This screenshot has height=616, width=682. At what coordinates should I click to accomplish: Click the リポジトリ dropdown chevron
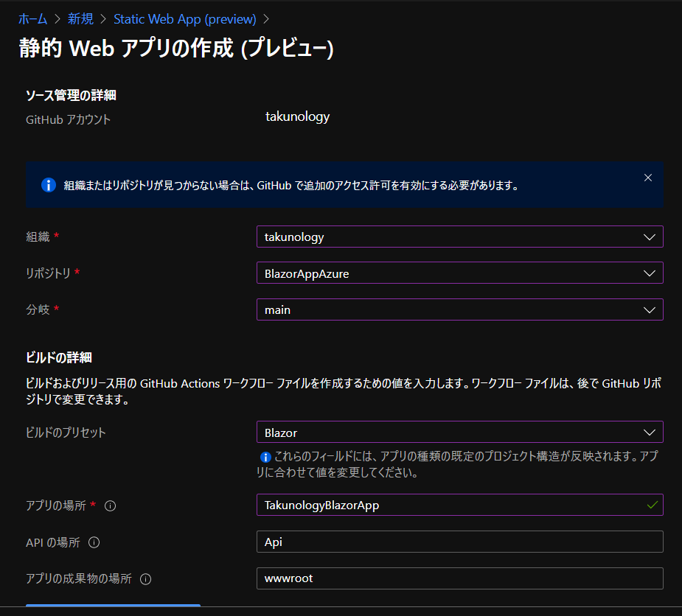pyautogui.click(x=650, y=273)
